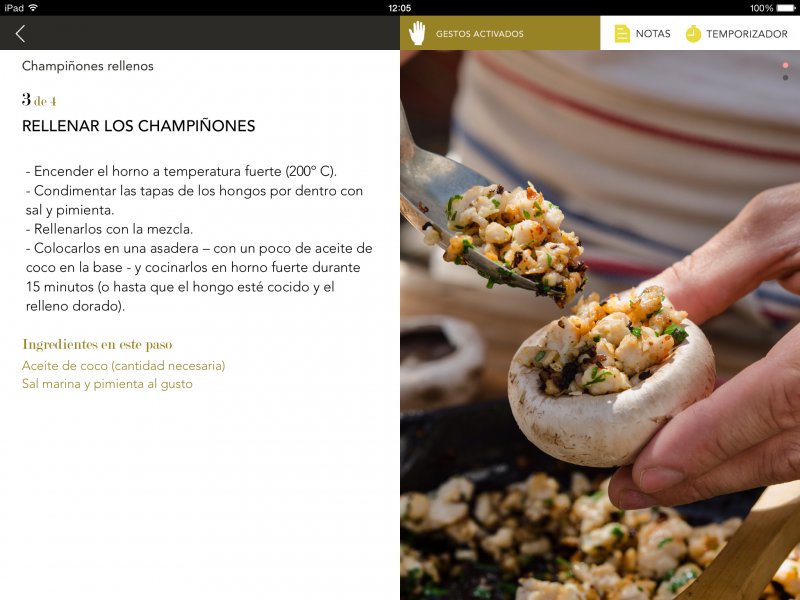Select the first pink page indicator dot
Viewport: 800px width, 600px height.
785,65
